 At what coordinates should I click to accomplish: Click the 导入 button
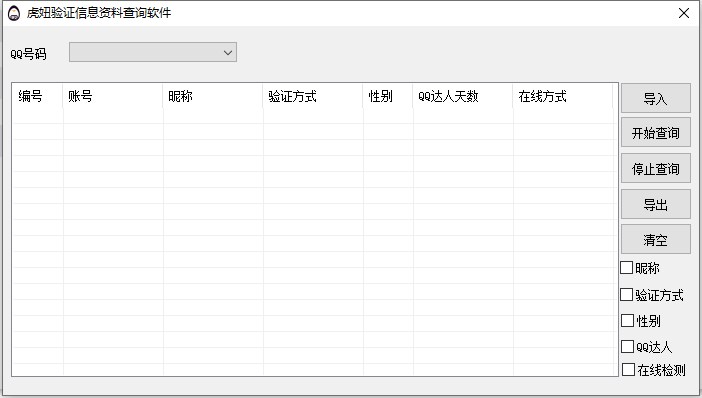click(655, 98)
